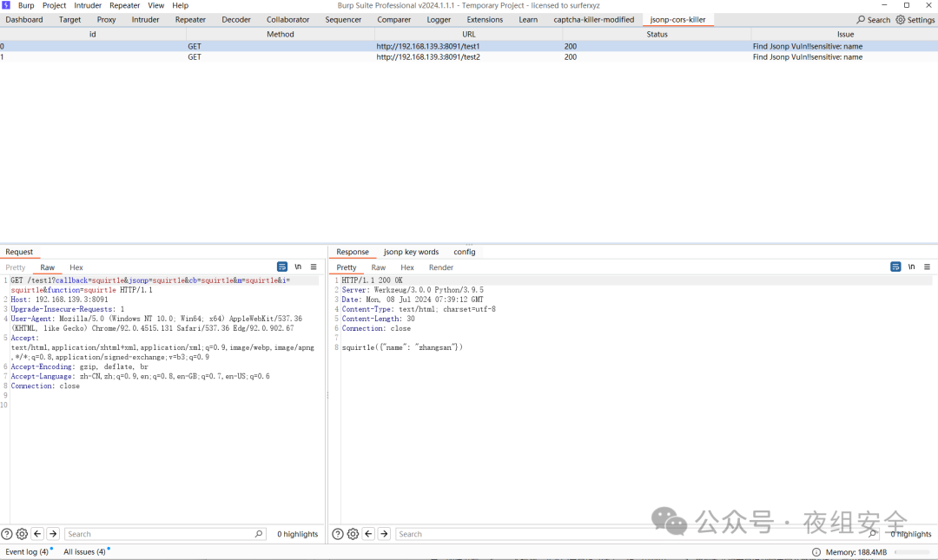Toggle show non-printable chars \n in Response panel
The height and width of the screenshot is (560, 938).
pos(911,267)
